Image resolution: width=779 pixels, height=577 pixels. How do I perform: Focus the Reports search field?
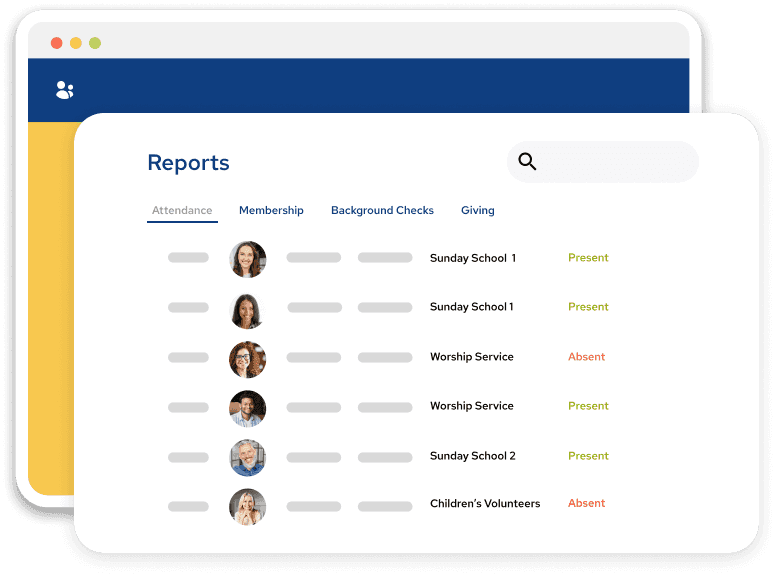603,162
